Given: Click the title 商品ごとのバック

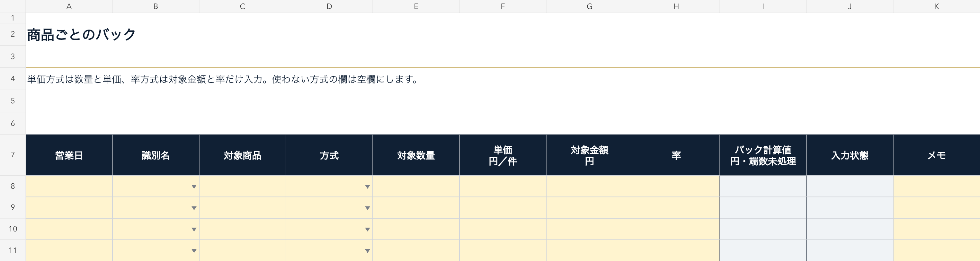Looking at the screenshot, I should (x=81, y=35).
